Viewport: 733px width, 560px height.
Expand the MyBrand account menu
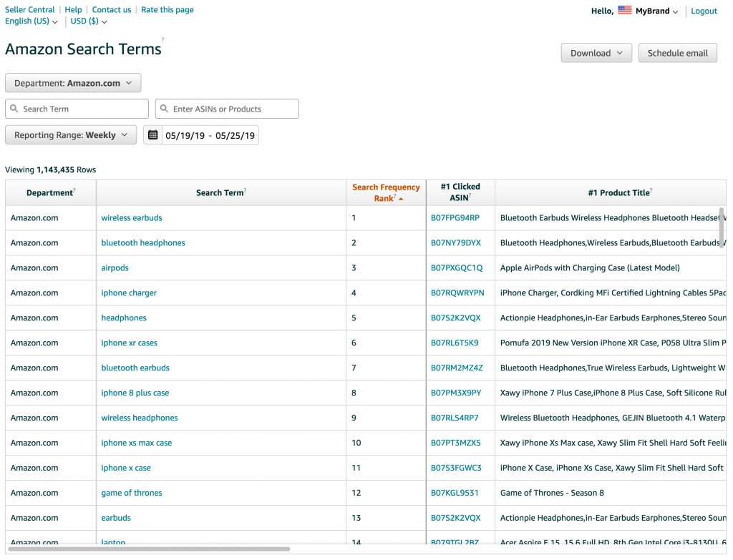click(x=657, y=11)
